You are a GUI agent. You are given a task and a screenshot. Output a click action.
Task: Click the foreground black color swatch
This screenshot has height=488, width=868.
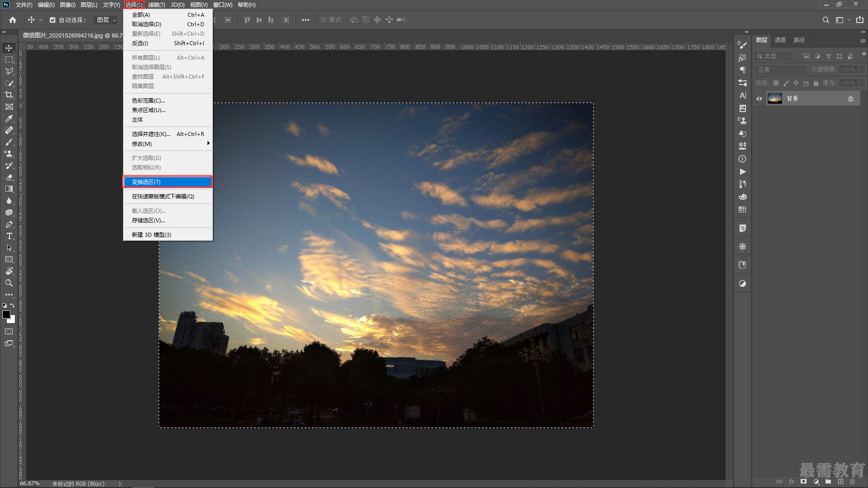[x=6, y=314]
